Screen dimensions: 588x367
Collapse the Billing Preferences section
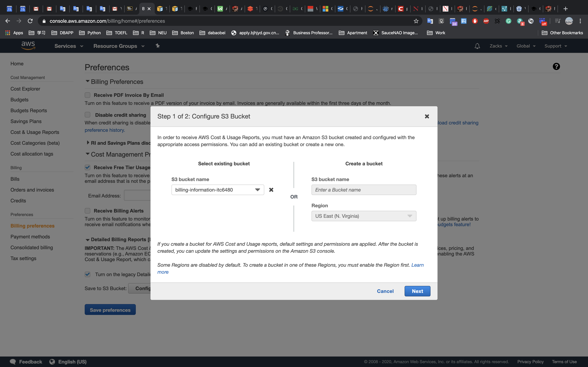(87, 81)
